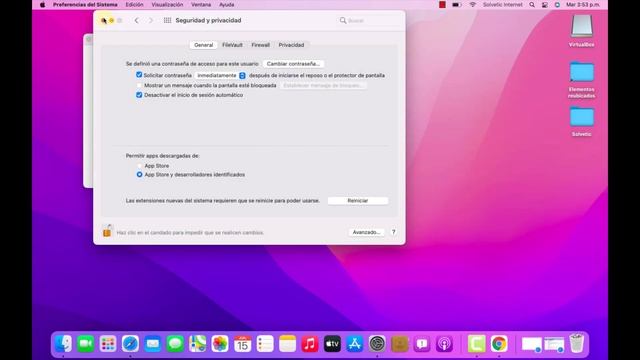Open Notes from the dock
Screen dimensions: 640x360
coord(287,344)
